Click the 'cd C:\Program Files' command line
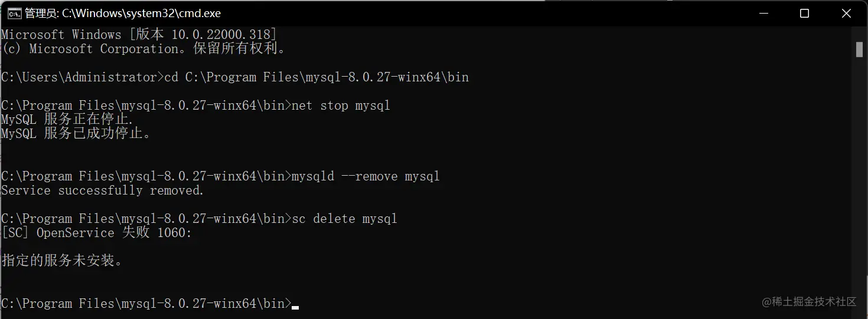Screen dimensions: 868x319 tap(316, 77)
